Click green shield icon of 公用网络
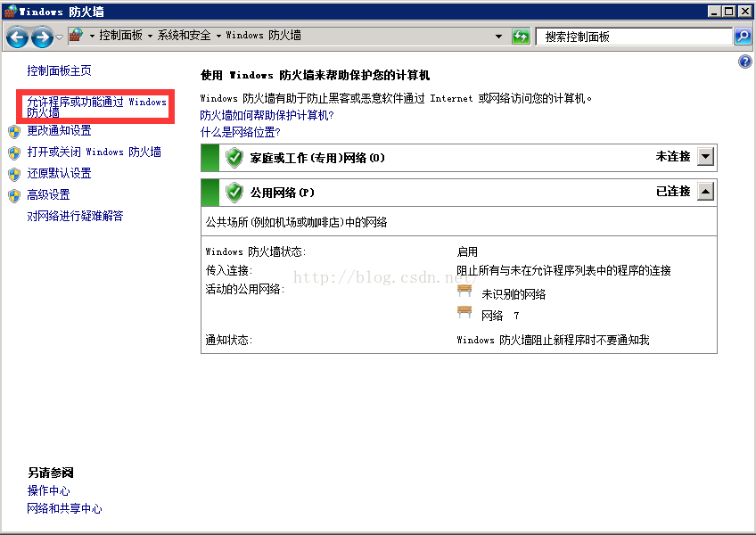Viewport: 756px width, 535px height. 234,193
